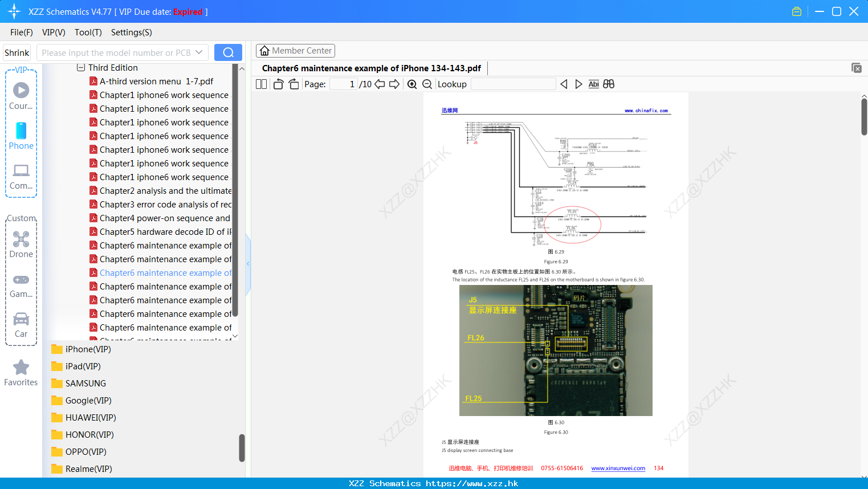Collapse the left panel with splitter arrow
The image size is (868, 489).
(x=248, y=264)
